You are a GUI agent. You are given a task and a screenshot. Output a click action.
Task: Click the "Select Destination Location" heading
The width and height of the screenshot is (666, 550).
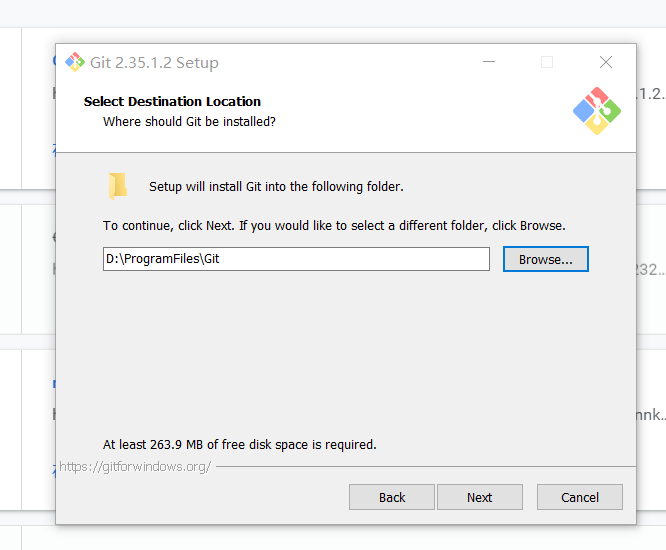coord(172,101)
